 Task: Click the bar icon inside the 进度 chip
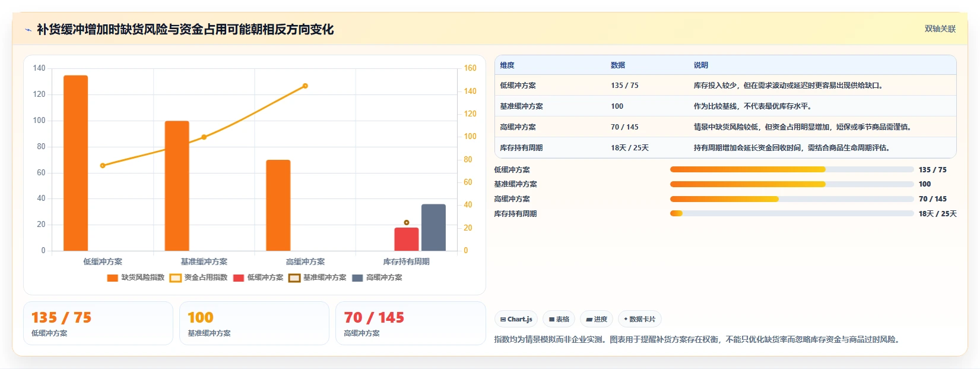pyautogui.click(x=589, y=320)
